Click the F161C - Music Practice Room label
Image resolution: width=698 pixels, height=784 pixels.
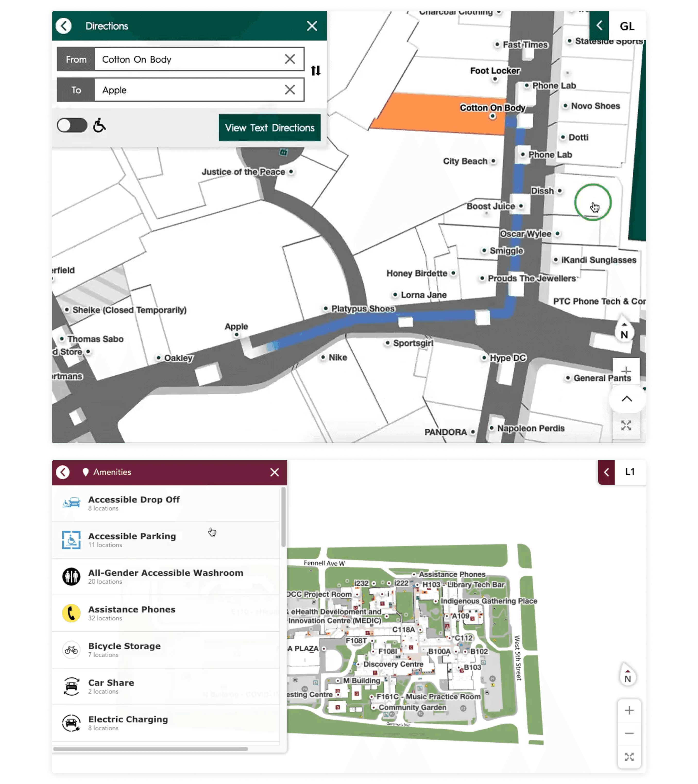(x=428, y=696)
